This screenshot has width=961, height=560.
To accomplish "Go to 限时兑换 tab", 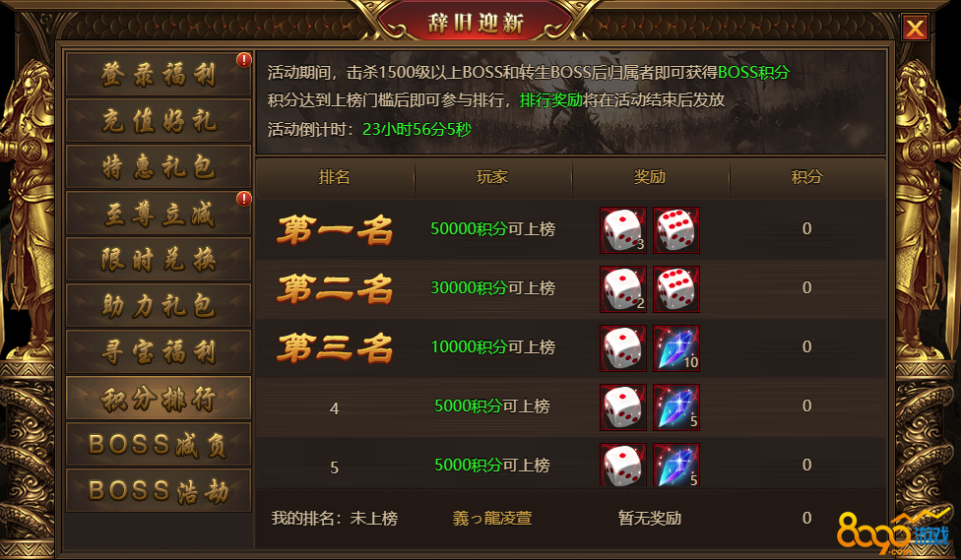I will coord(159,259).
